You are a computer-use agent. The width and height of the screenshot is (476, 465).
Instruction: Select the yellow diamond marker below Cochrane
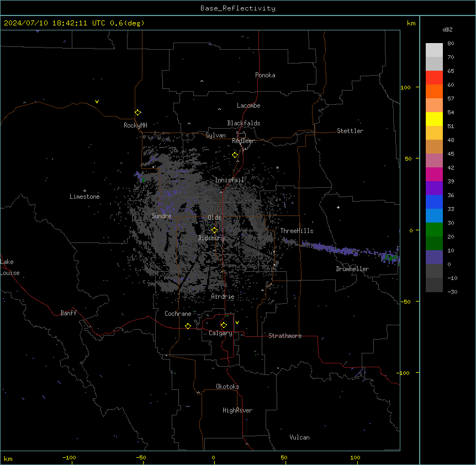[x=188, y=326]
